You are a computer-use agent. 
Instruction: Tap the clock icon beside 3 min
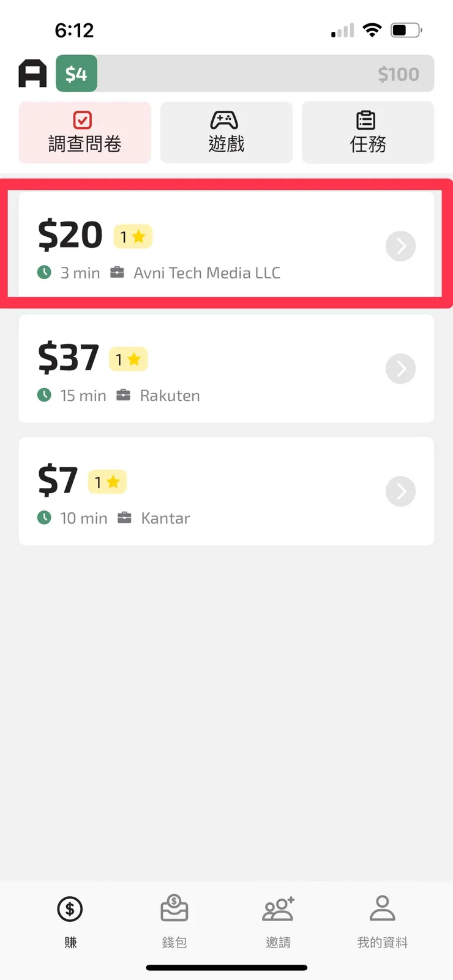44,272
